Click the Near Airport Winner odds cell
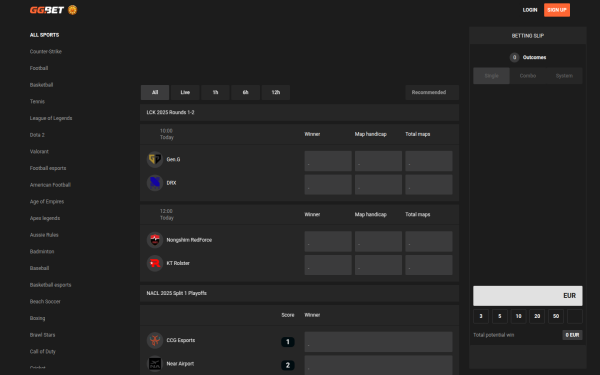 (x=378, y=365)
